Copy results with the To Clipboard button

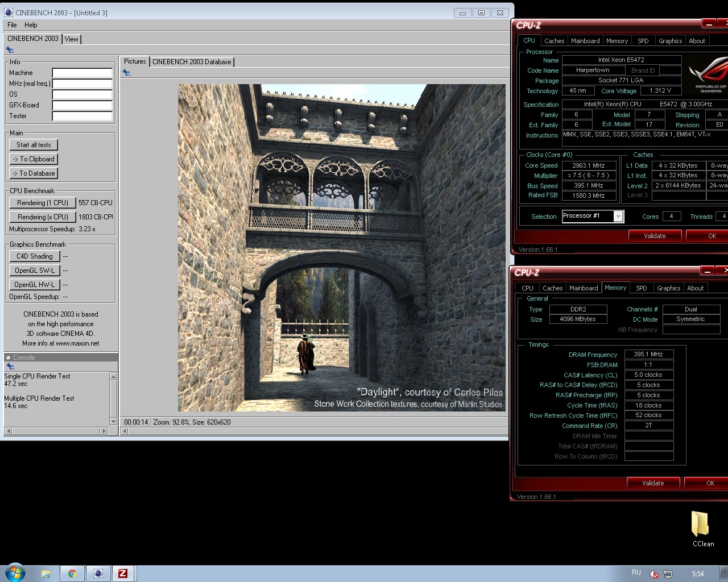click(34, 159)
